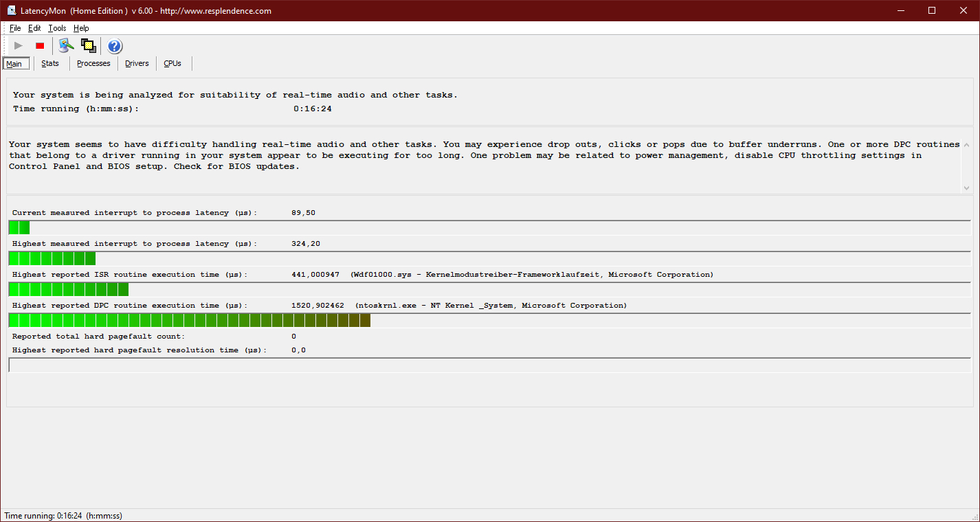Switch to the Stats tab
The width and height of the screenshot is (980, 522).
50,63
